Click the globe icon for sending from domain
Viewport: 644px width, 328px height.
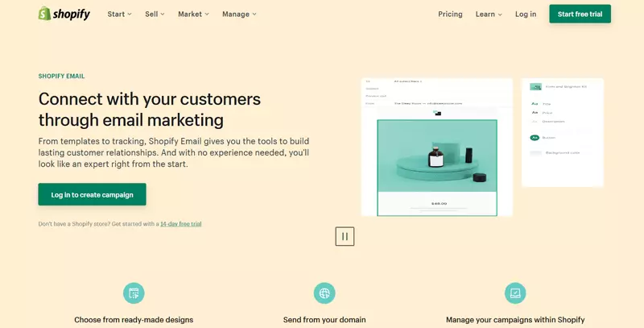coord(324,293)
